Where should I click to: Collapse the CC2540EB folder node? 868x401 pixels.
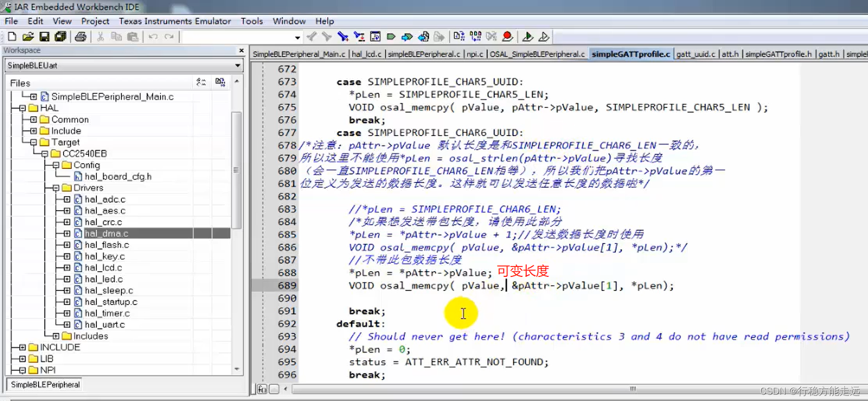tap(45, 154)
